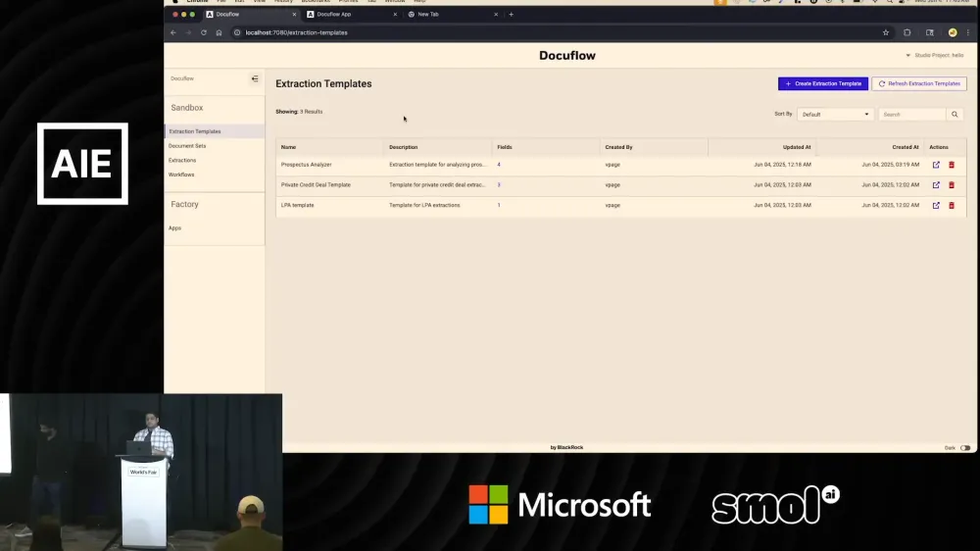Delete the LPA template
Screen dimensions: 980x551
(952, 205)
